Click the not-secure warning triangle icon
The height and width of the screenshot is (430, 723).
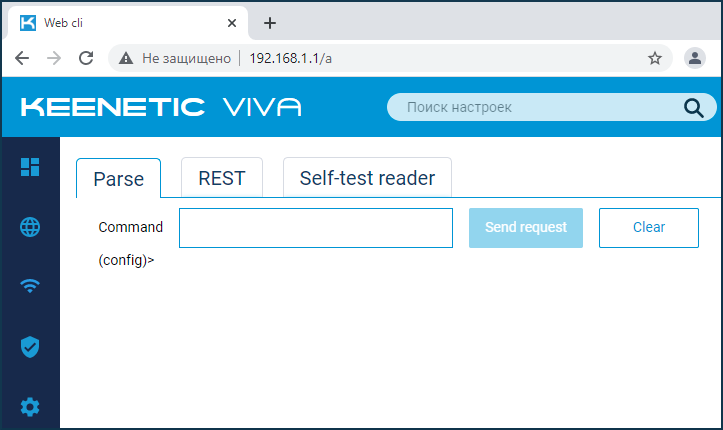[x=126, y=59]
